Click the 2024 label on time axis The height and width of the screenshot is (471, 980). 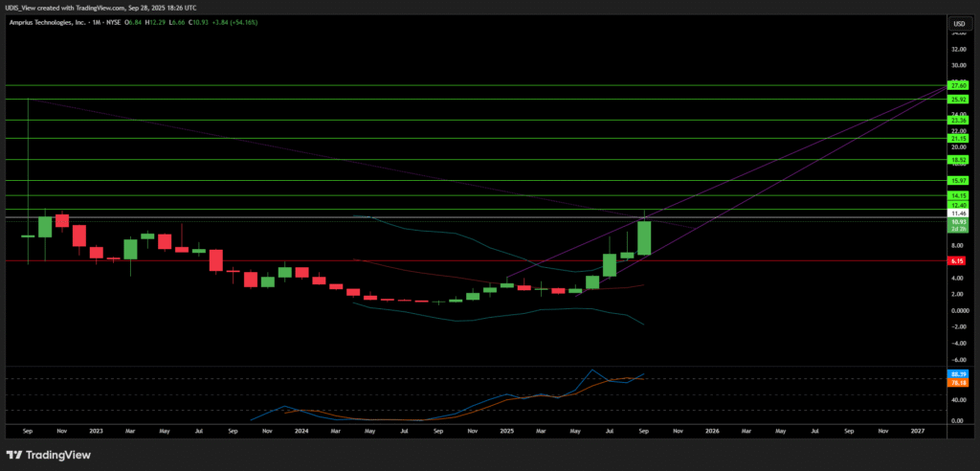tap(301, 432)
